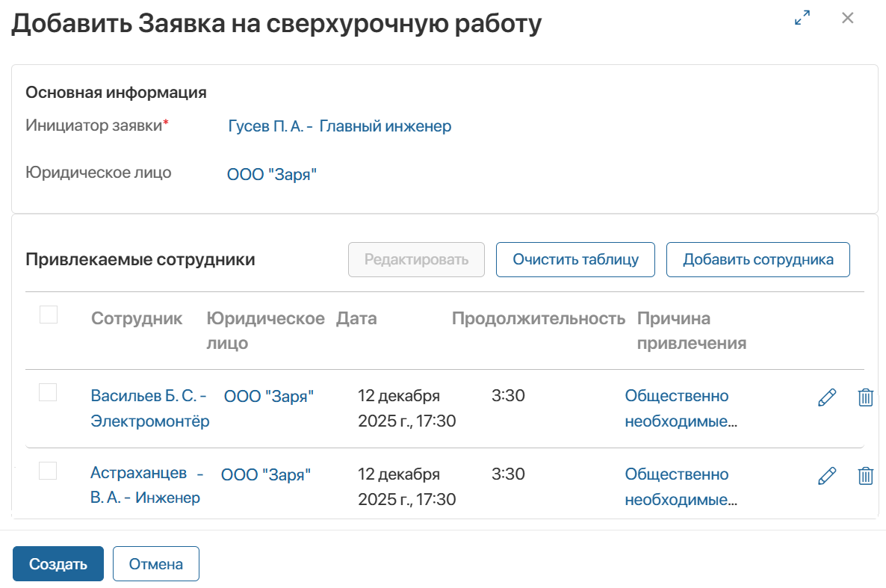Clear the table with Очистить таблицу
Viewport: 886px width, 588px height.
point(575,259)
